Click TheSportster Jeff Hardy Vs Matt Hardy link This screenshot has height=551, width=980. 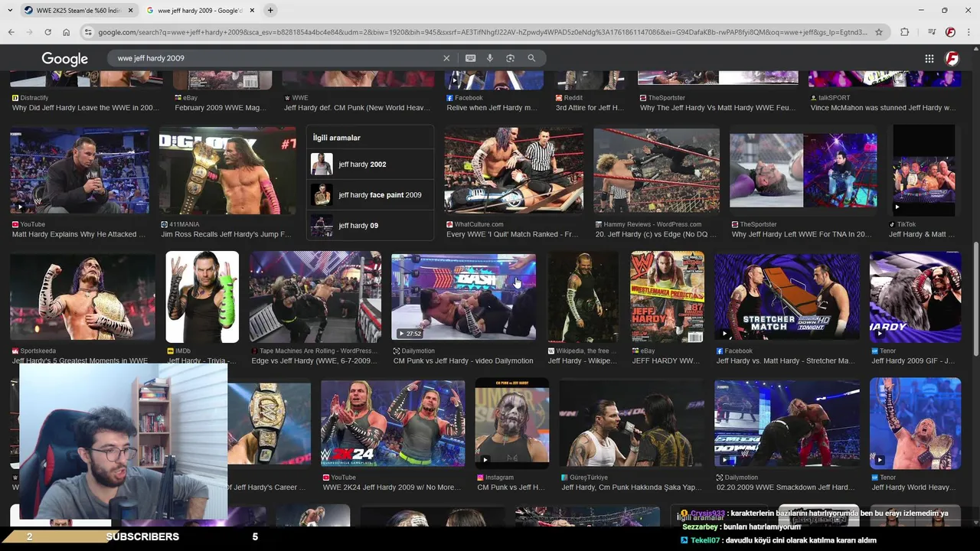pos(718,108)
